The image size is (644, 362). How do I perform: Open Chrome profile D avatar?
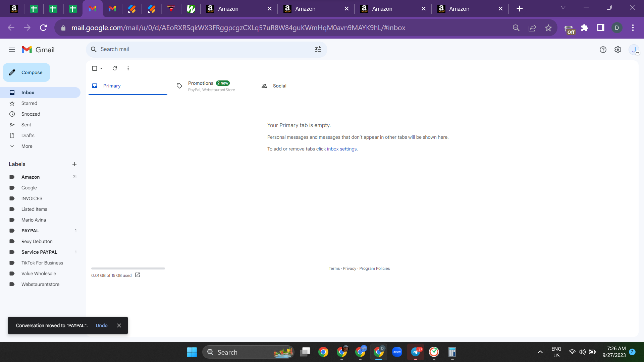pyautogui.click(x=617, y=28)
